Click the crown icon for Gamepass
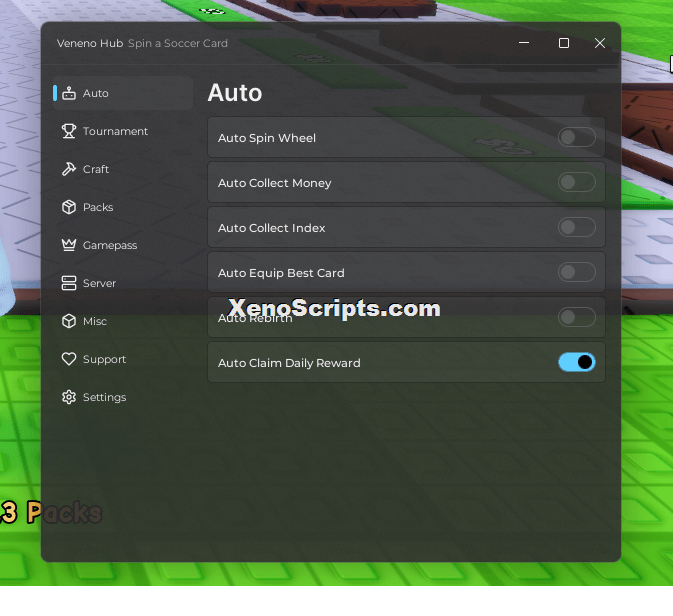Viewport: 673px width, 616px height. [69, 245]
